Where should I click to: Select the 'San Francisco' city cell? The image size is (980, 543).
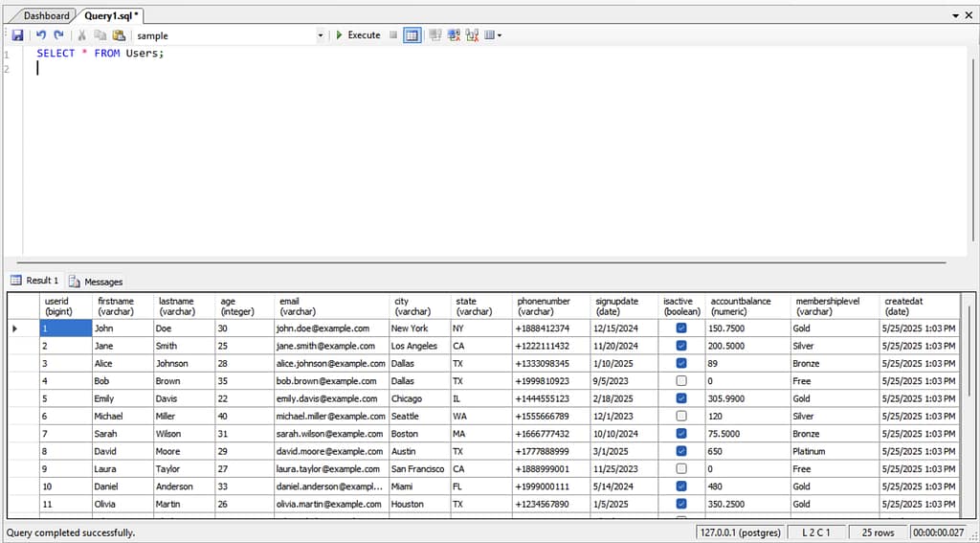419,468
